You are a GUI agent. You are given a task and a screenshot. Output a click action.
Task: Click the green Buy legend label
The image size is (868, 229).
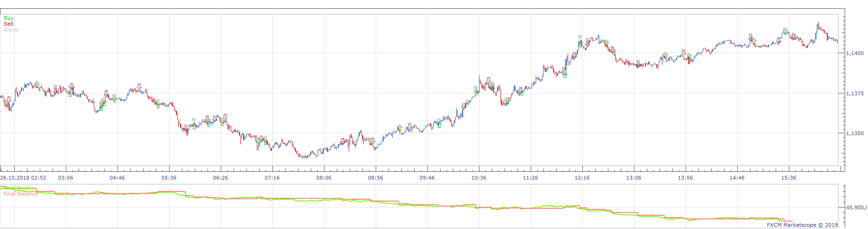(9, 18)
